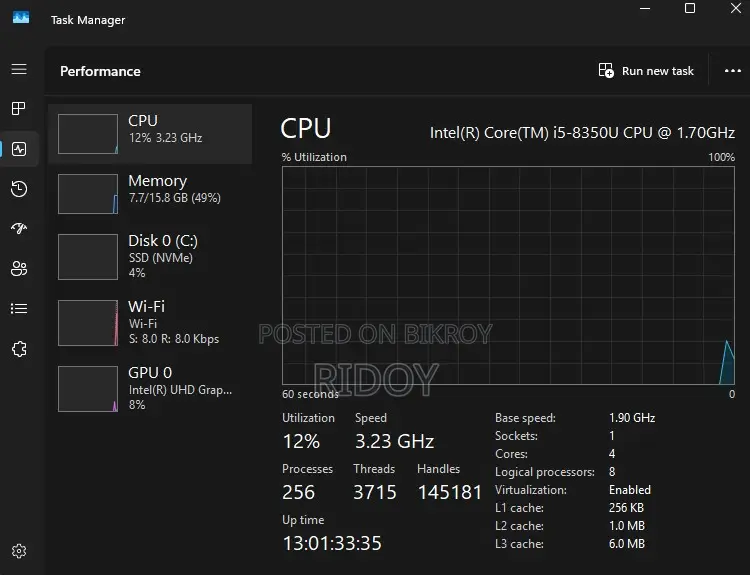Select the CPU performance item
The width and height of the screenshot is (750, 575).
150,134
